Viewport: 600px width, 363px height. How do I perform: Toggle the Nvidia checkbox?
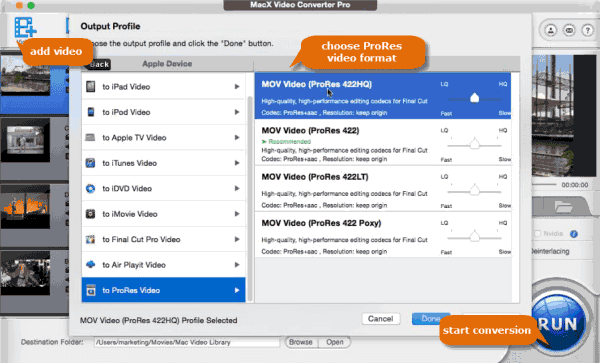coord(537,233)
